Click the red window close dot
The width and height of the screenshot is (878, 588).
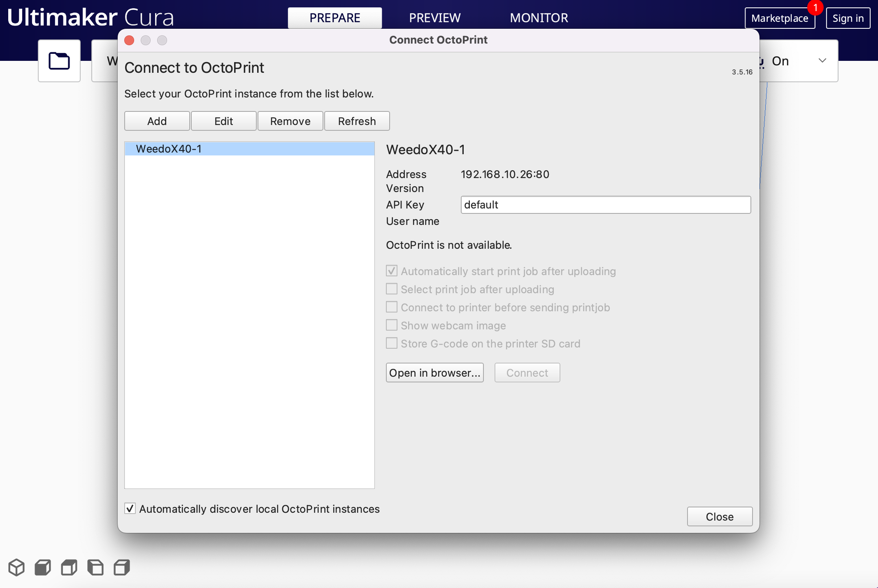click(x=129, y=40)
